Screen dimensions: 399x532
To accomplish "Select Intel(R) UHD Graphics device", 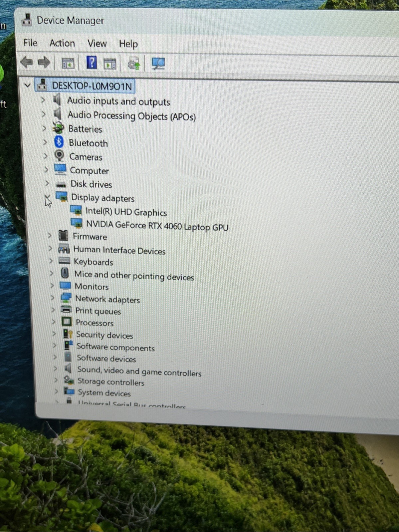I will tap(126, 212).
